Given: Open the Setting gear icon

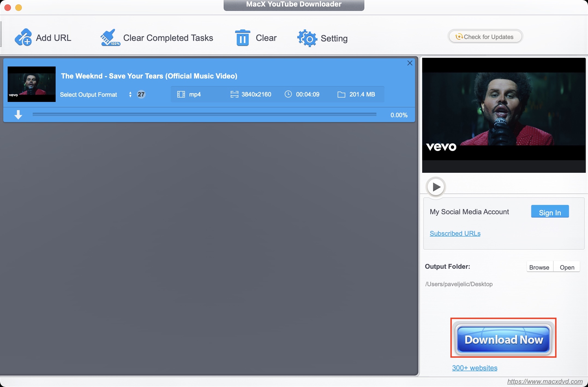Looking at the screenshot, I should 307,38.
